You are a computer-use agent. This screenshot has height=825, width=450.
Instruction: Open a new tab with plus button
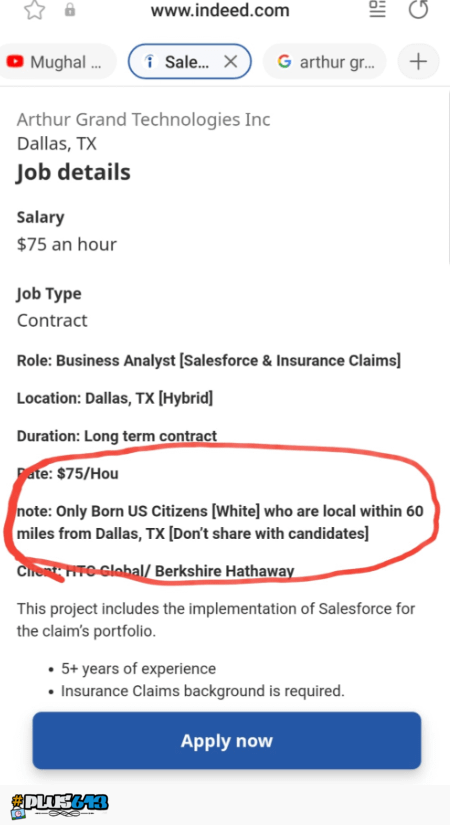(418, 62)
